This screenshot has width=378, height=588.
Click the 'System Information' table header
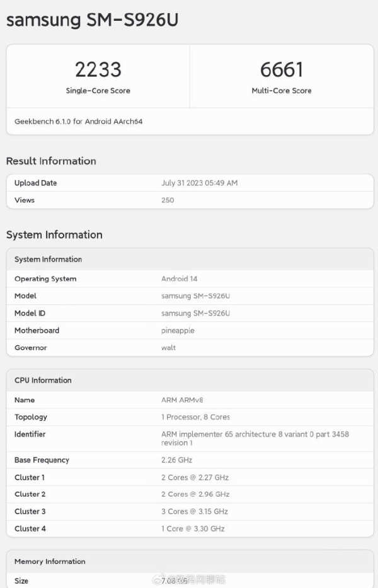48,260
